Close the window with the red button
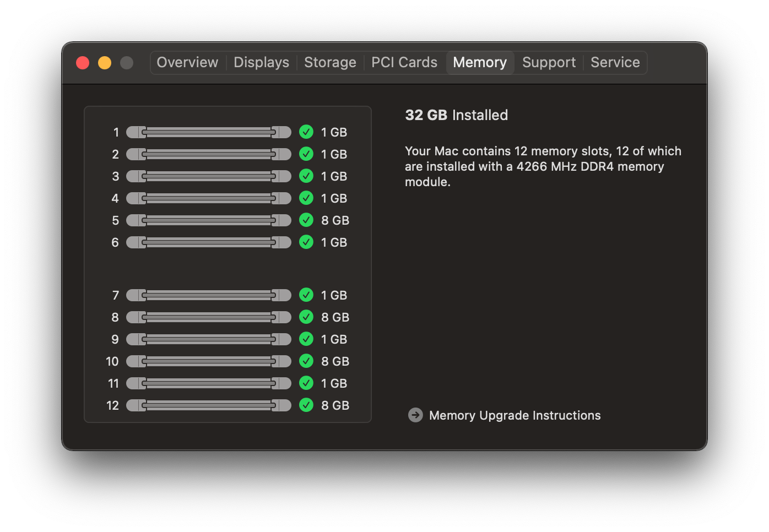This screenshot has width=769, height=532. 83,63
